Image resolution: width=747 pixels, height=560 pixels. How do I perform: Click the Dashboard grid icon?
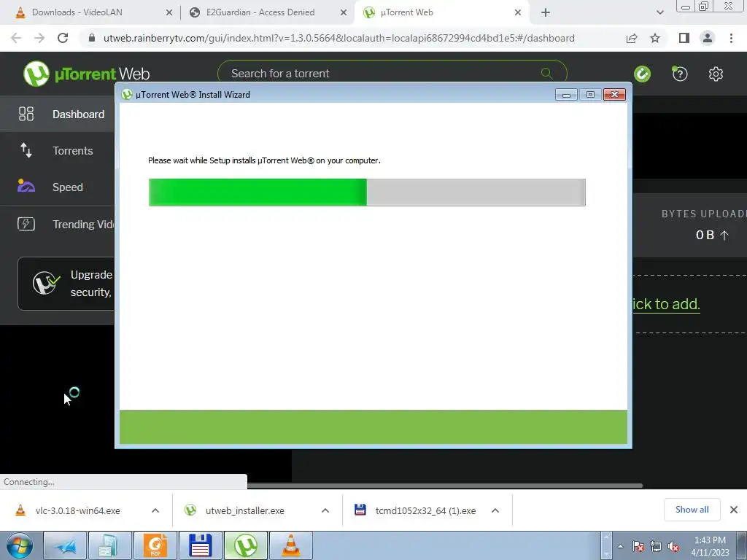(26, 114)
